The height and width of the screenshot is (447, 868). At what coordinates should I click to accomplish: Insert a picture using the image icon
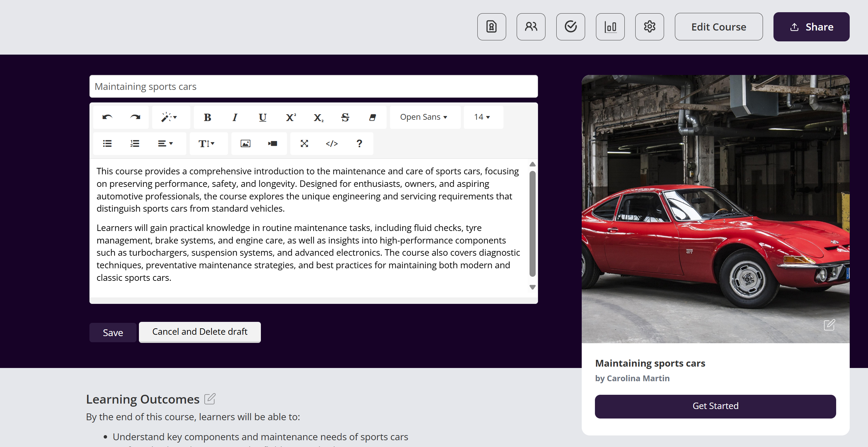245,144
